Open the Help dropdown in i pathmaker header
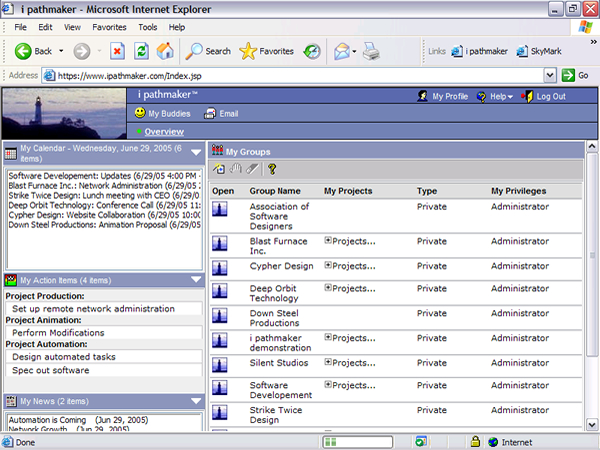The image size is (600, 450). click(x=501, y=96)
